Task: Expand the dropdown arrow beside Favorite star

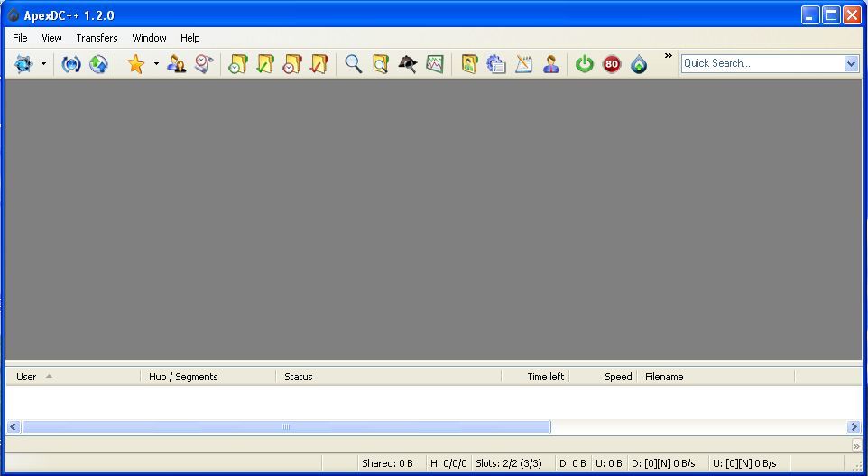Action: pyautogui.click(x=156, y=64)
